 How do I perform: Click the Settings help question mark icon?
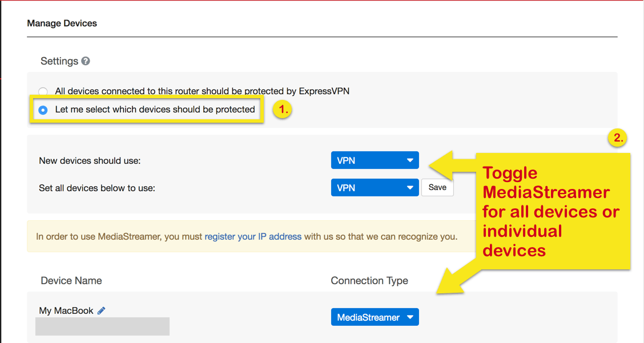coord(86,61)
